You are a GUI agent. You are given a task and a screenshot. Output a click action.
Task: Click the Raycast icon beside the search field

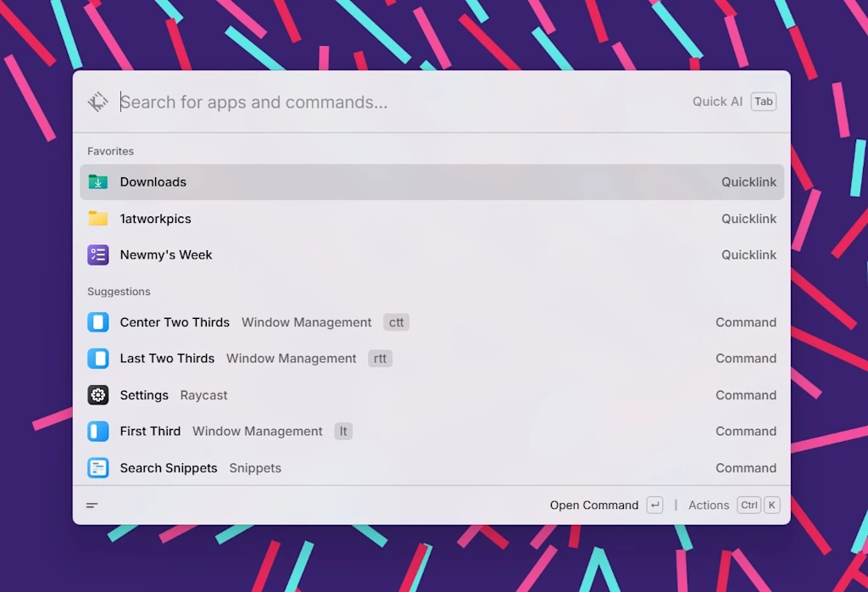point(98,101)
